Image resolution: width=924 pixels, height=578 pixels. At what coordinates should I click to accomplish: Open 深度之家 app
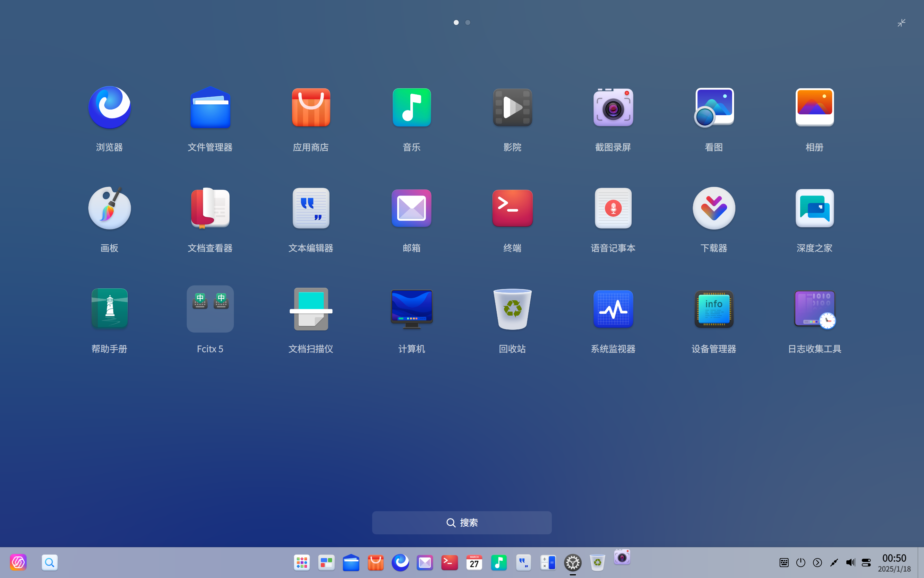pos(814,208)
